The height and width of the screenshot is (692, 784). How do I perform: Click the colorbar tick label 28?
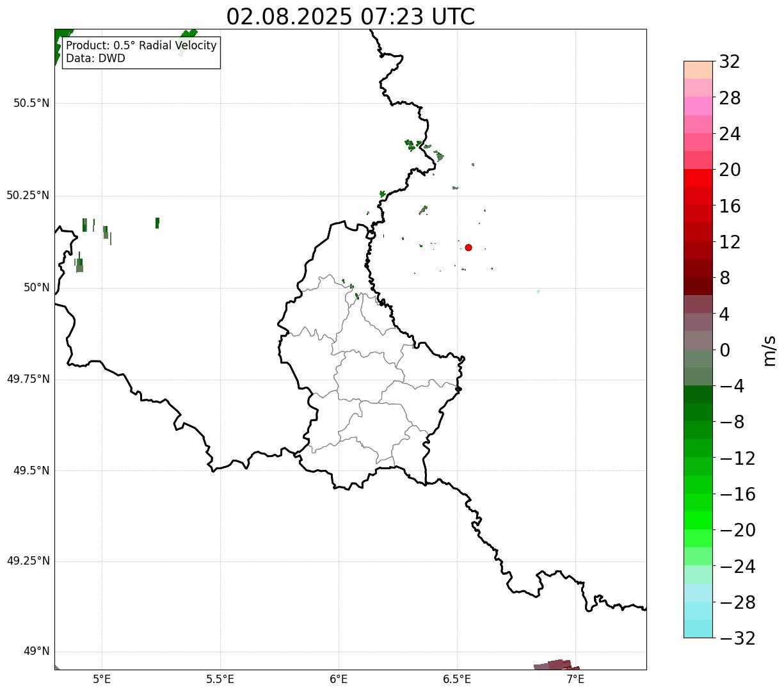click(730, 98)
